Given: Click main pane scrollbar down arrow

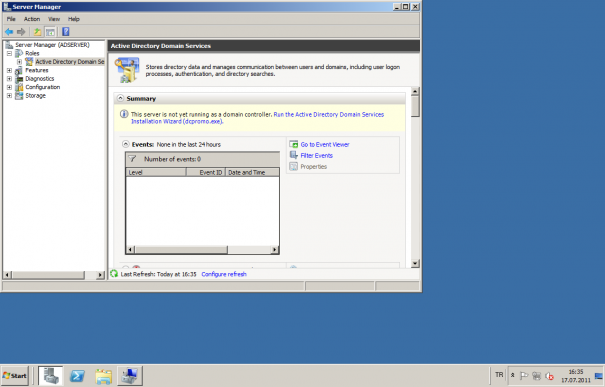Looking at the screenshot, I should [x=415, y=264].
